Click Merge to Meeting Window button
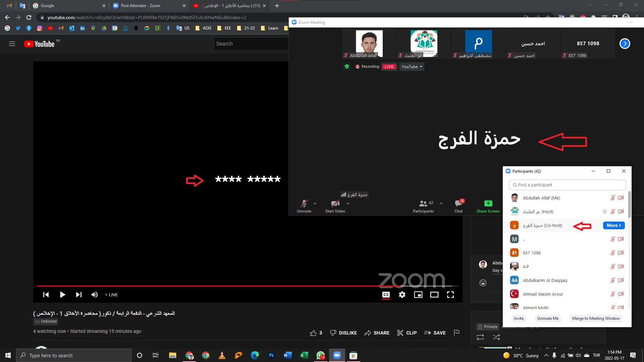 pyautogui.click(x=596, y=318)
